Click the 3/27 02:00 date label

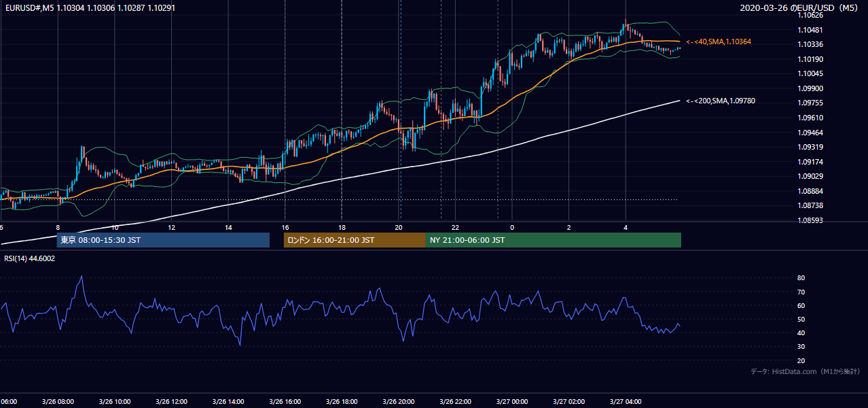click(x=568, y=401)
